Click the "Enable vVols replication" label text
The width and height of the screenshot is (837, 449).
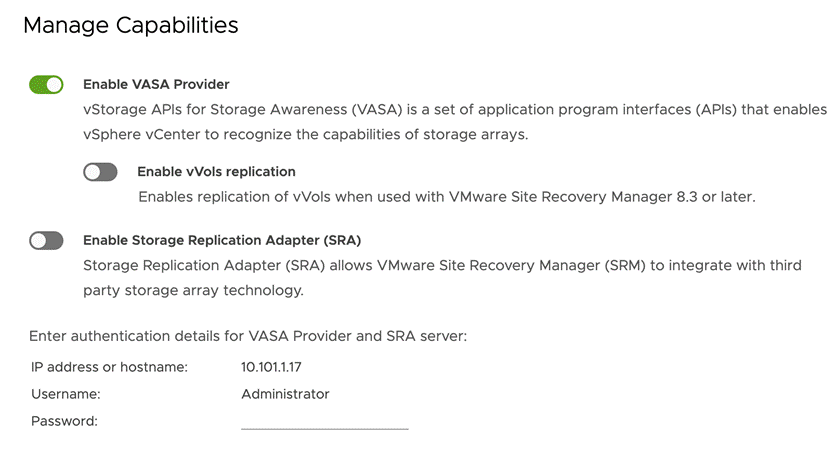216,172
